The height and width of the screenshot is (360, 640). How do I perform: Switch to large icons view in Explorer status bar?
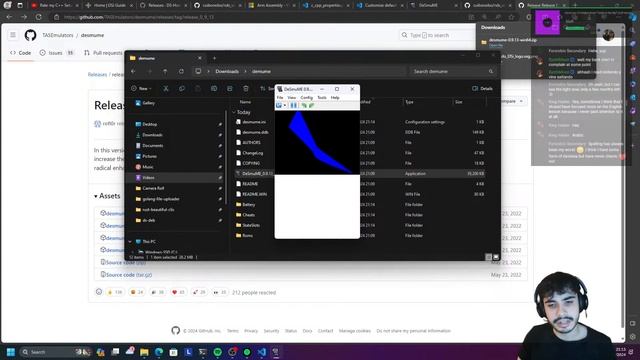pyautogui.click(x=496, y=257)
